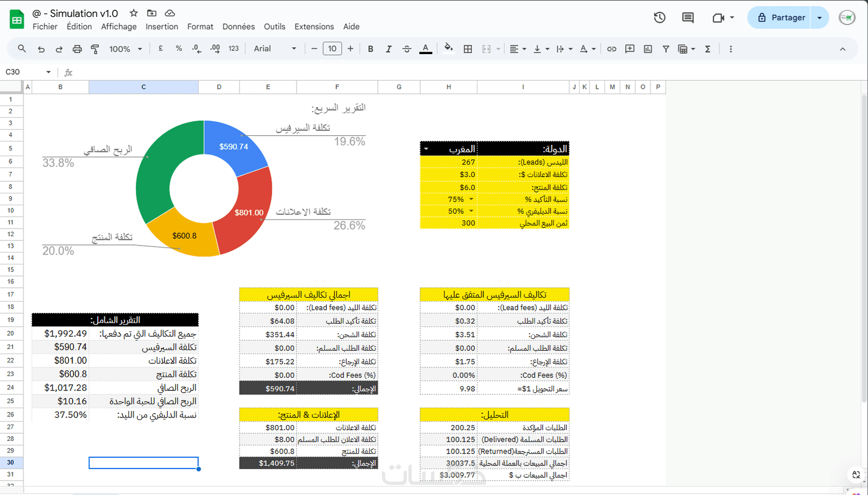Image resolution: width=868 pixels, height=495 pixels.
Task: Open the zoom level dropdown
Action: point(126,49)
